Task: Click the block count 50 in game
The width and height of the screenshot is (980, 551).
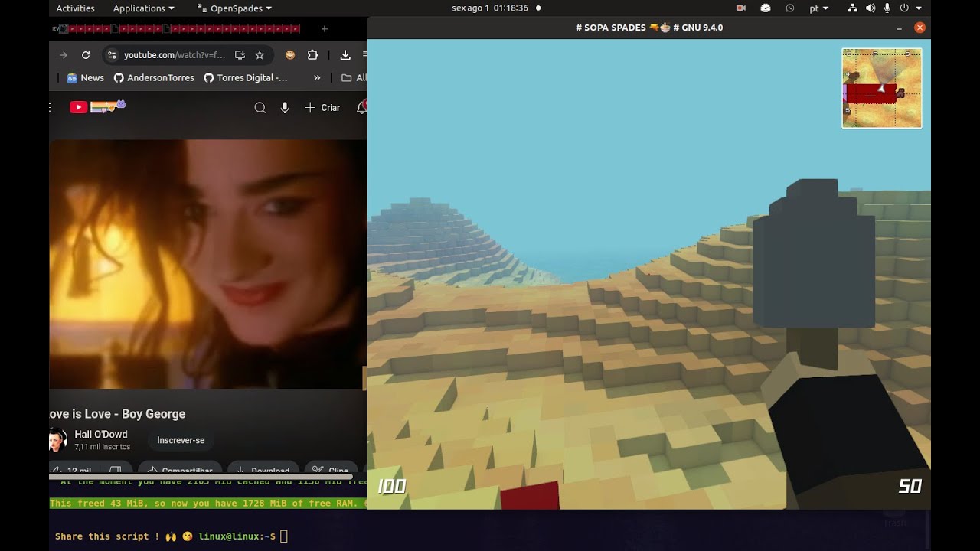Action: (910, 486)
